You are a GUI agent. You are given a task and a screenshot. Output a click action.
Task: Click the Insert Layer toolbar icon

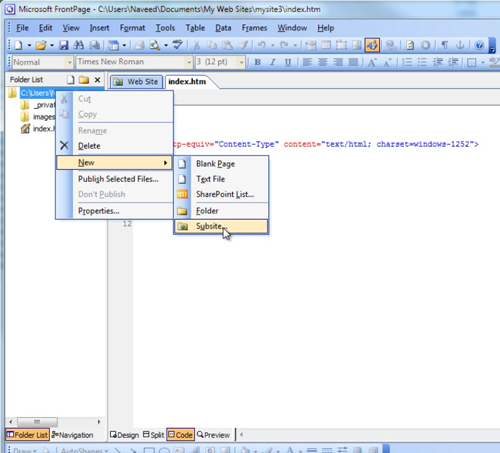tap(341, 45)
